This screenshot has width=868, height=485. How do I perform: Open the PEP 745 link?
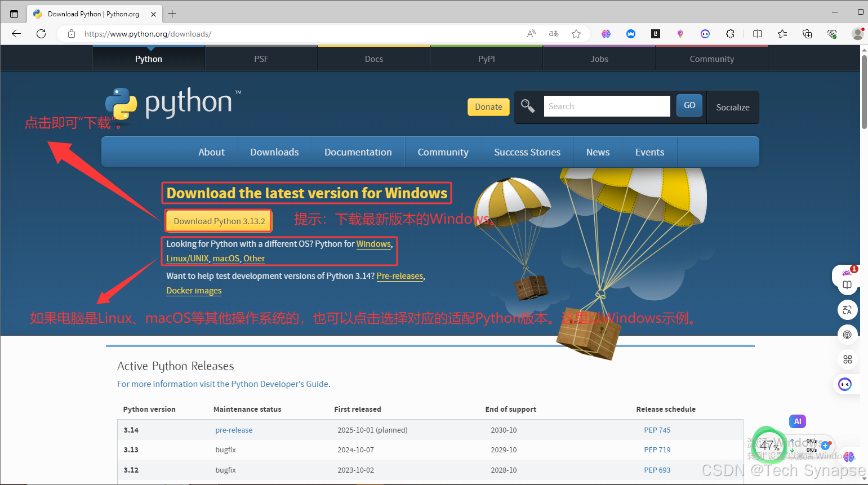pyautogui.click(x=657, y=430)
